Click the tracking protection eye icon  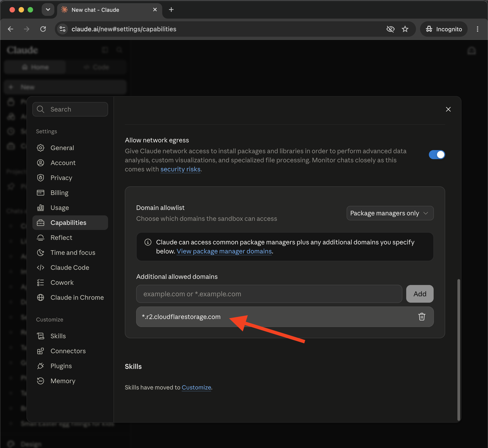click(390, 29)
